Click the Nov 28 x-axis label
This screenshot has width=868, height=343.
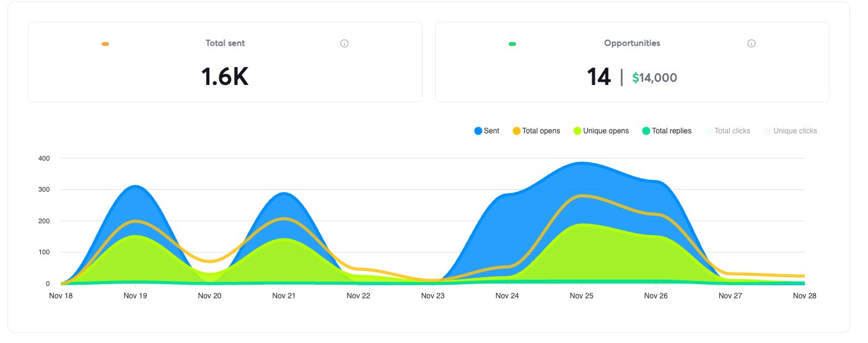804,296
